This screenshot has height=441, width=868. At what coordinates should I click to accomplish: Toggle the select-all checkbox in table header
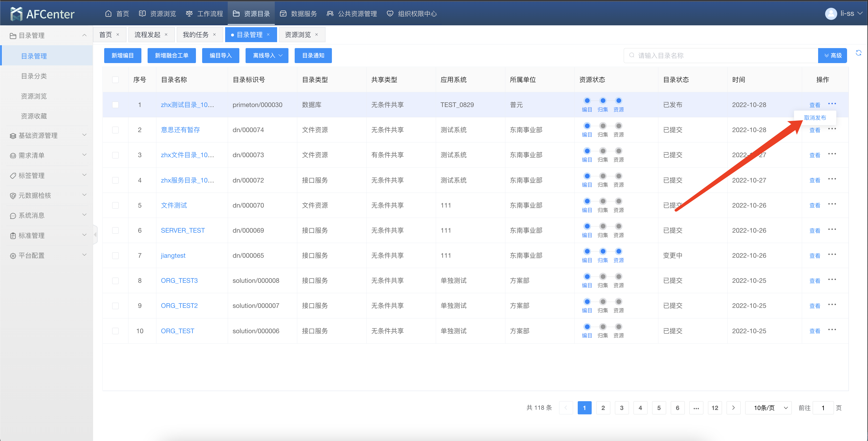click(x=115, y=80)
